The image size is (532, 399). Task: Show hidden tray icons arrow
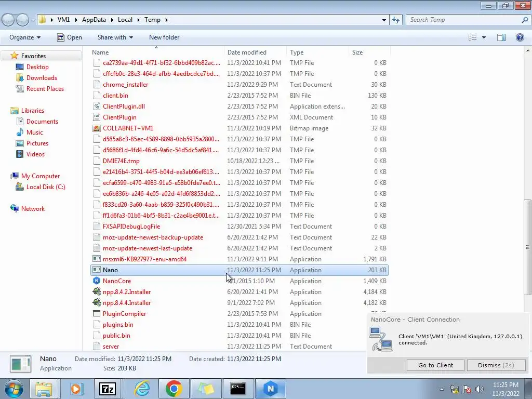click(442, 389)
